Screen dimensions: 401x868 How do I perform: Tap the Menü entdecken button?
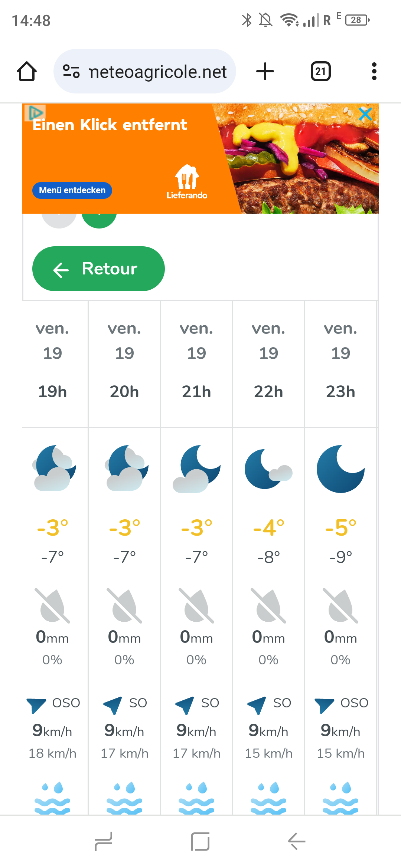[x=72, y=190]
